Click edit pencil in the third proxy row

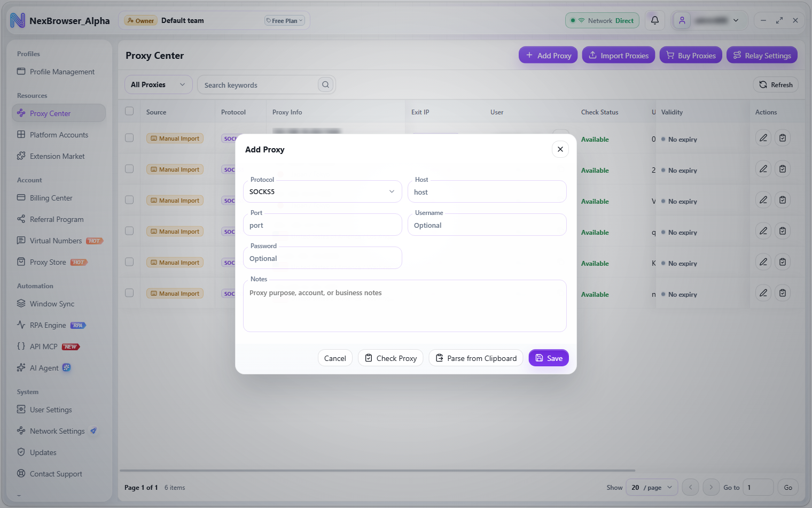point(763,200)
